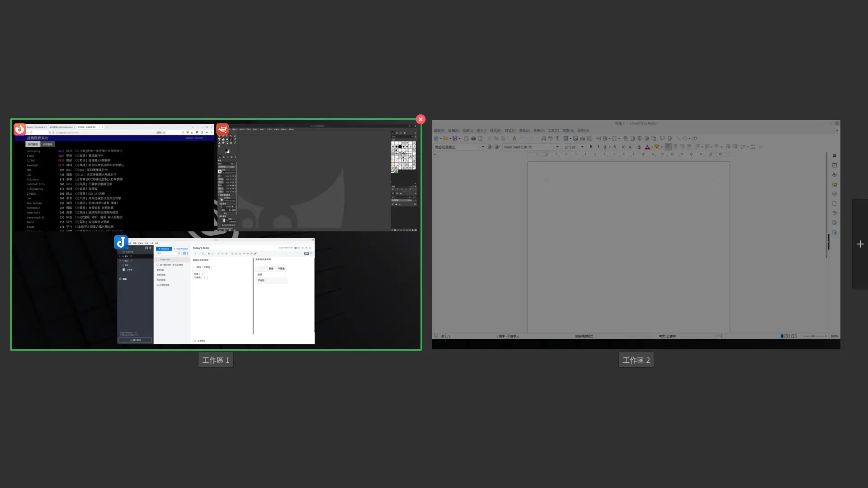Click GIMP's foreground color swatch
This screenshot has height=488, width=868.
226,150
